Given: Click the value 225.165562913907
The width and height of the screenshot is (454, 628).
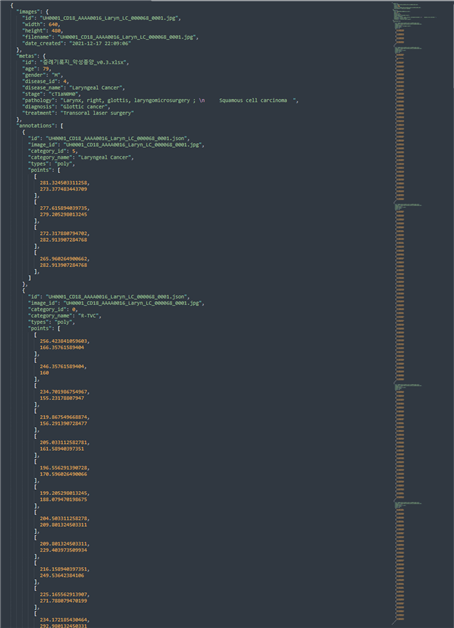Looking at the screenshot, I should 65,595.
